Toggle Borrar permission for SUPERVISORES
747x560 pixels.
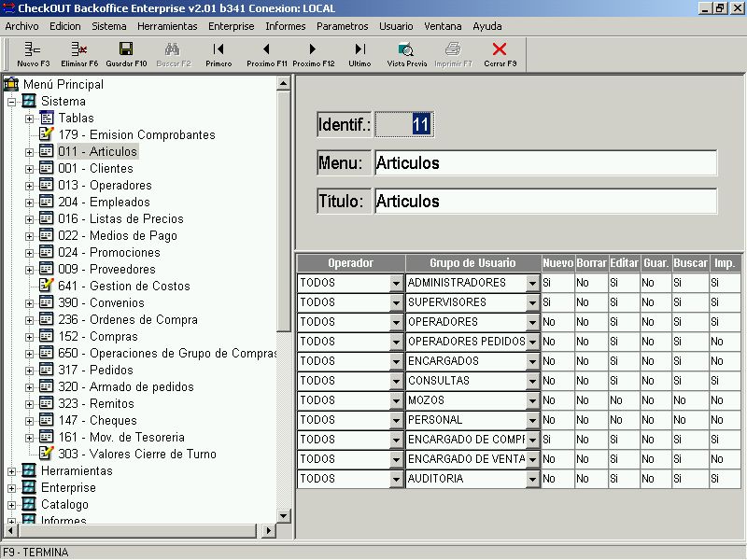pyautogui.click(x=592, y=302)
